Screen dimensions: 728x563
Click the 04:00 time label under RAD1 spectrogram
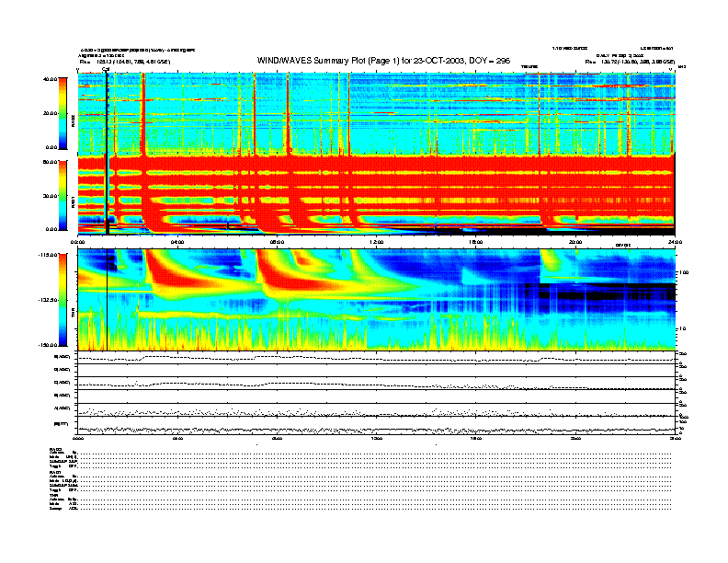tap(177, 242)
